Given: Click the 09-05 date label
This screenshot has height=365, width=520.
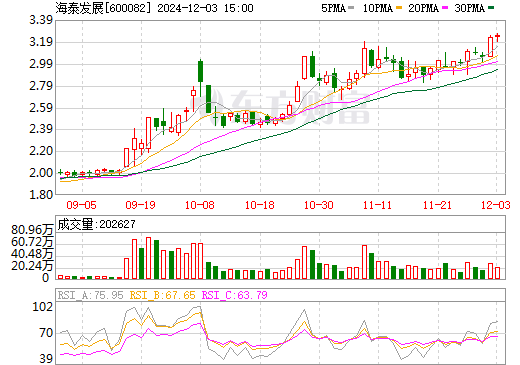Looking at the screenshot, I should pyautogui.click(x=82, y=205).
